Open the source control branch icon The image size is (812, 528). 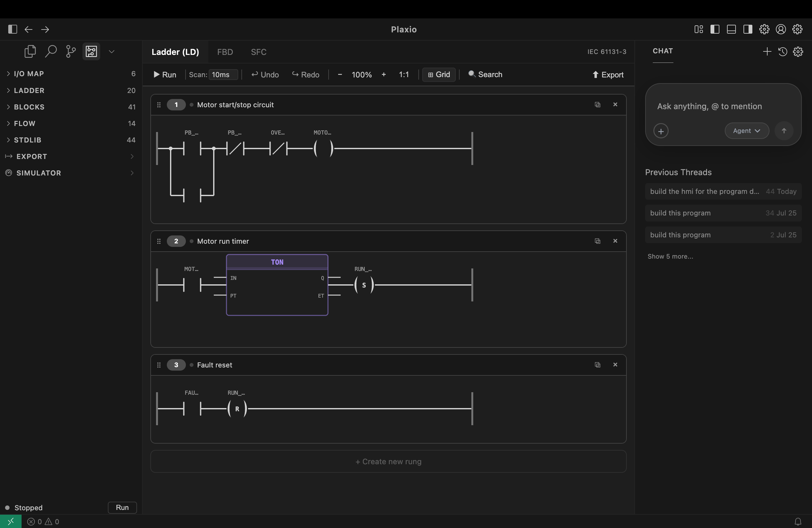pyautogui.click(x=71, y=51)
